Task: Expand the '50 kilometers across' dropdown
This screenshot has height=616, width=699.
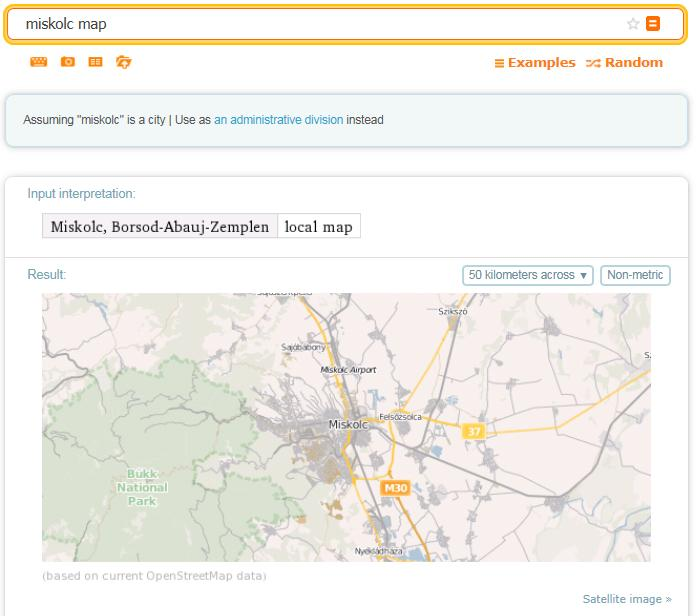Action: point(528,275)
